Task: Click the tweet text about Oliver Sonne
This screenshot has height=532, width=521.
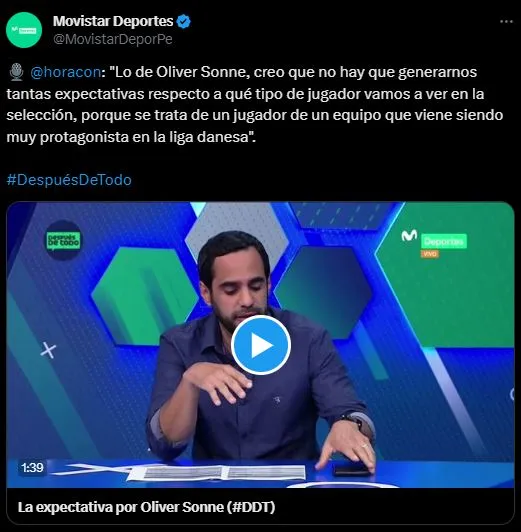Action: coord(254,104)
